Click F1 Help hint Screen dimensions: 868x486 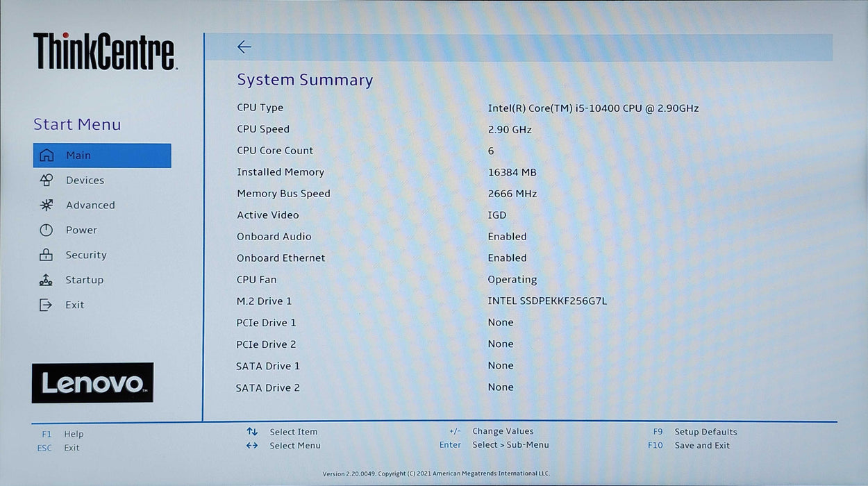pos(62,434)
